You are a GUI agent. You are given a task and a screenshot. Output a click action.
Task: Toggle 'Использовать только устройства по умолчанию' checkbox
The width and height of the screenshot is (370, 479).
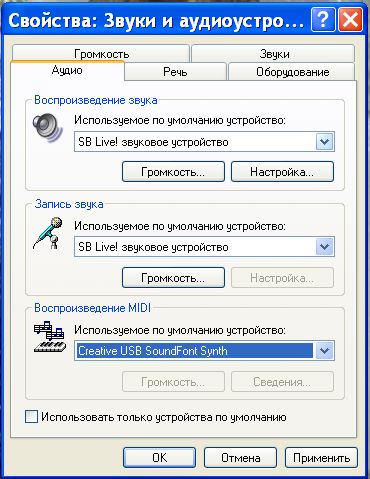coord(31,417)
